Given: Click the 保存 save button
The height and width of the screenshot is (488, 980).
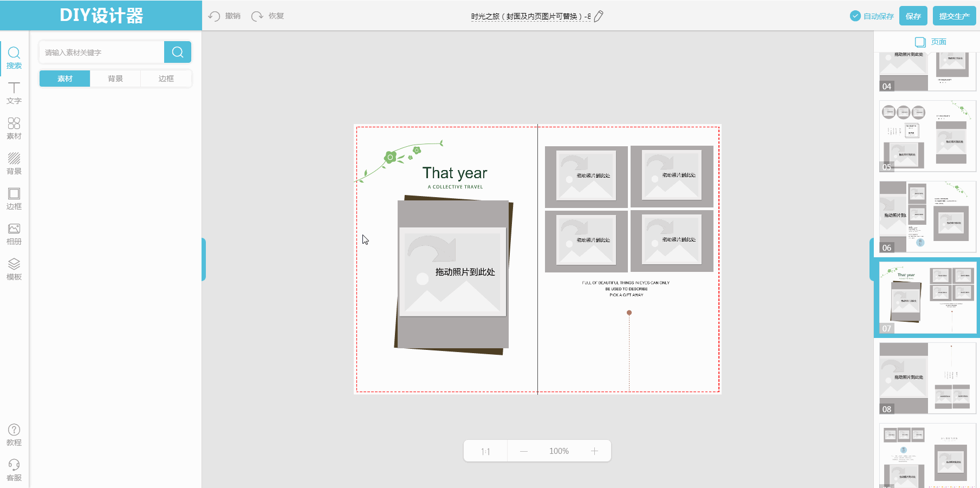Looking at the screenshot, I should pyautogui.click(x=913, y=16).
